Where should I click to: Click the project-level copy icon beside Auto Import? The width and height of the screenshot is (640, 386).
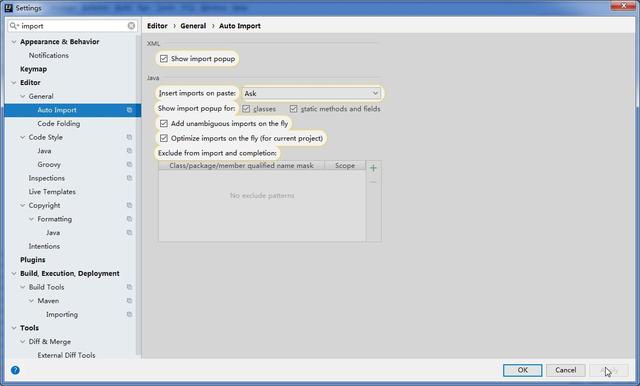click(x=129, y=110)
